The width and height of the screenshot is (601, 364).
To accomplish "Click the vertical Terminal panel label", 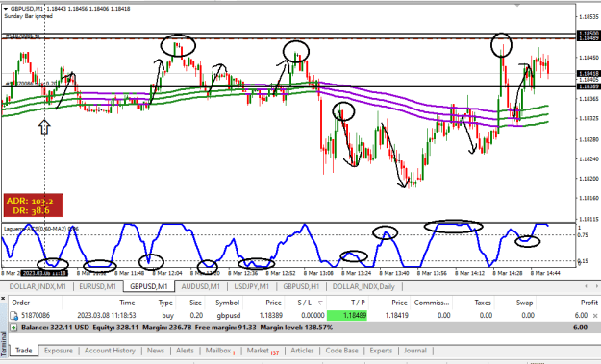I will tap(4, 344).
